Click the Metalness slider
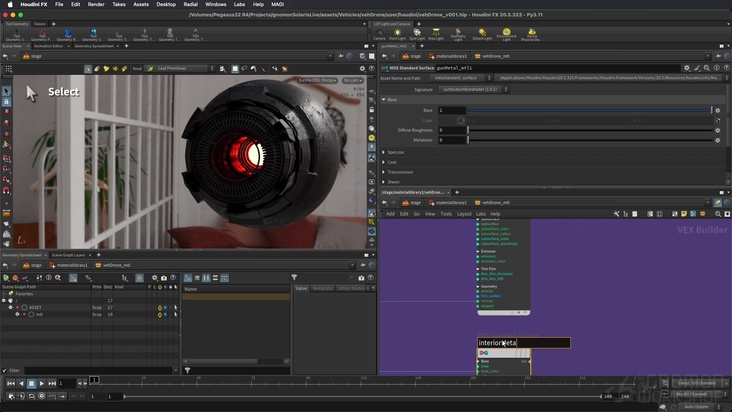The image size is (732, 412). pos(590,140)
